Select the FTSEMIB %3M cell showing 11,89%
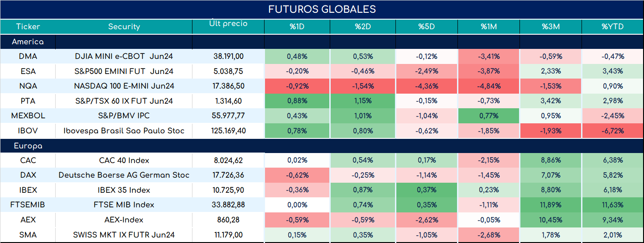This screenshot has height=243, width=644. coord(551,205)
